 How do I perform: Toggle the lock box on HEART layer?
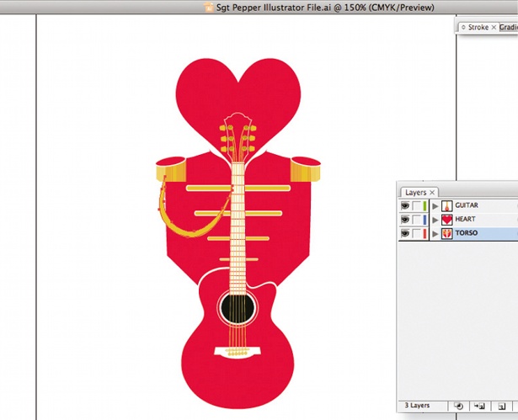pos(416,220)
